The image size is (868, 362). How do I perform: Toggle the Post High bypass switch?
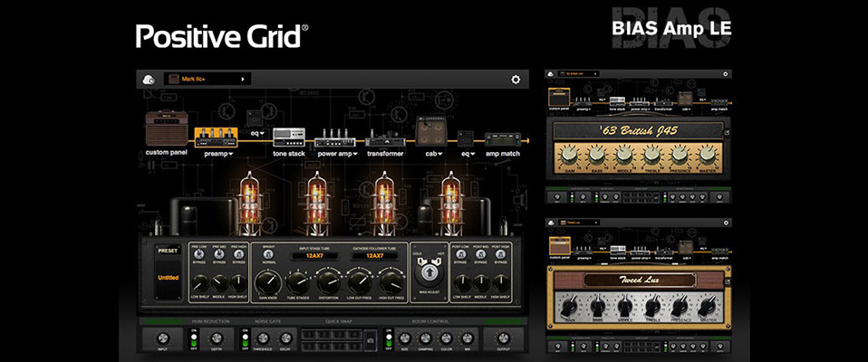501,254
